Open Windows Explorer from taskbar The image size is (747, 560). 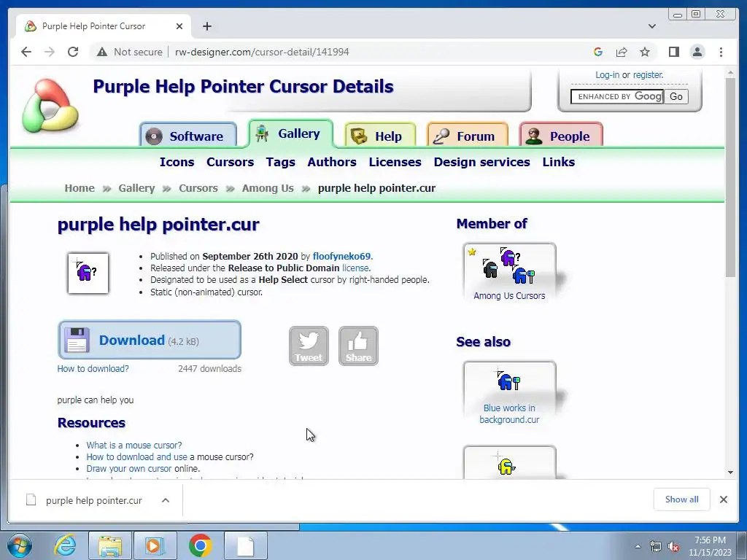point(110,545)
